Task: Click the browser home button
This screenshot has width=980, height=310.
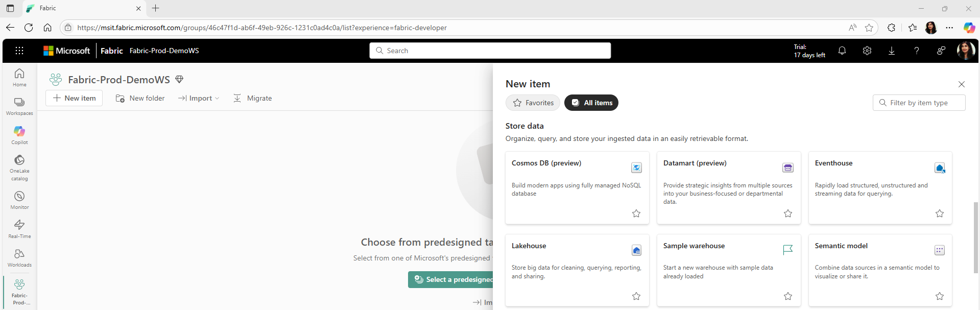Action: (x=47, y=28)
